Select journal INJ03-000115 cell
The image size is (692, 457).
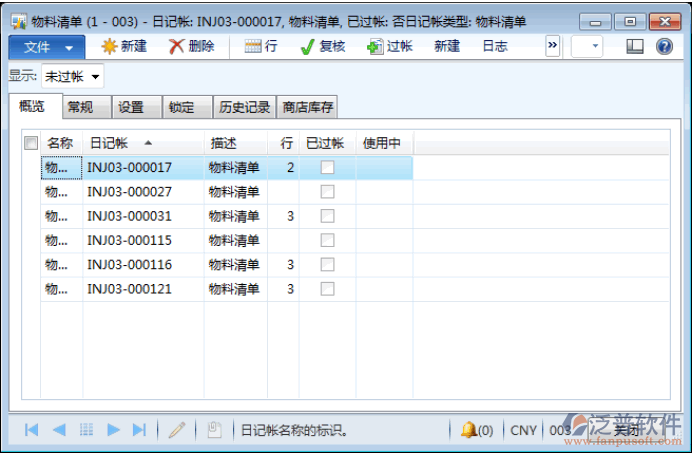click(143, 240)
